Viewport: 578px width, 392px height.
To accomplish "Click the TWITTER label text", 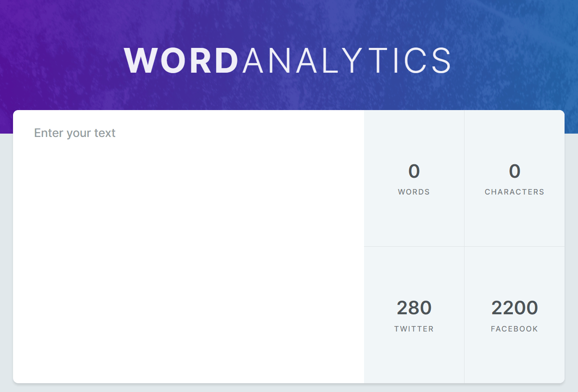I will pos(414,329).
